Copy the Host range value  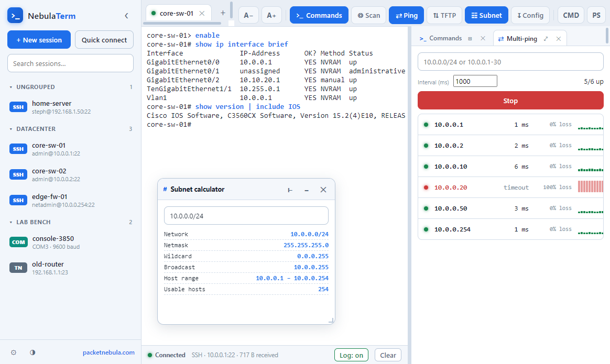[x=292, y=278]
